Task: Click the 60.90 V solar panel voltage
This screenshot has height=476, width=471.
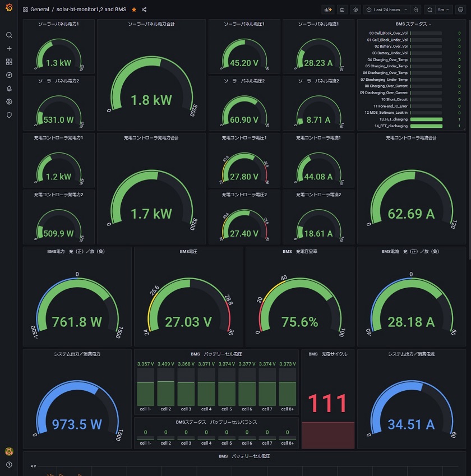Action: 244,119
